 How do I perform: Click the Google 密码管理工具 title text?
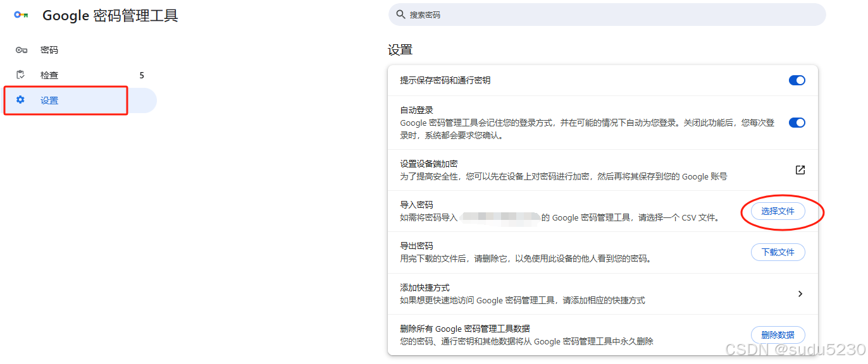pos(110,16)
